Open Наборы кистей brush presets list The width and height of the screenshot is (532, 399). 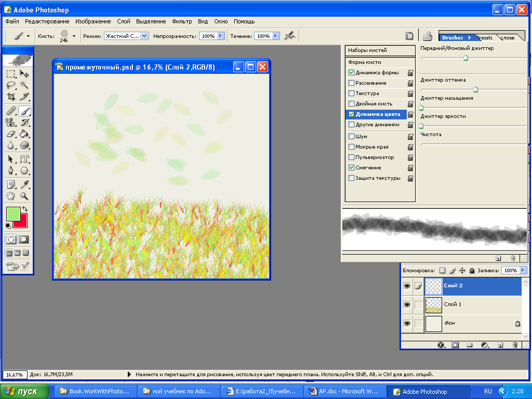coord(367,50)
